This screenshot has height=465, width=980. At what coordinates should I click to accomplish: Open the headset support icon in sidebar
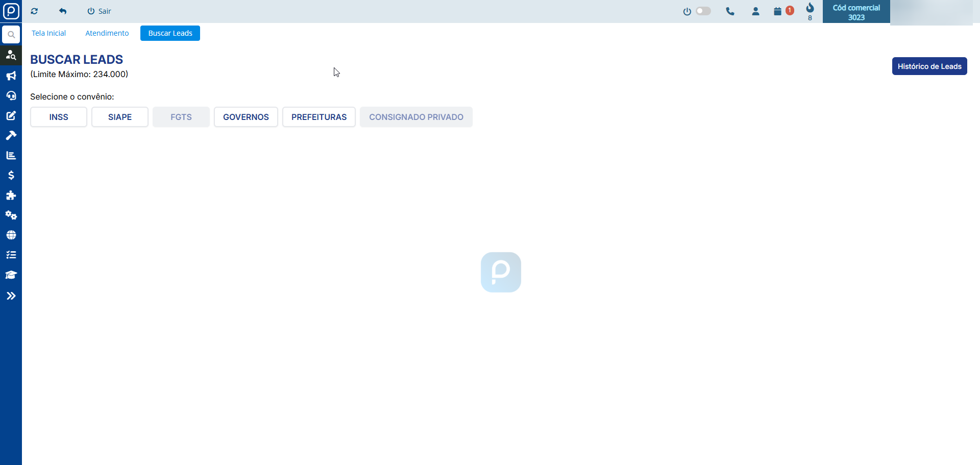coord(11,96)
